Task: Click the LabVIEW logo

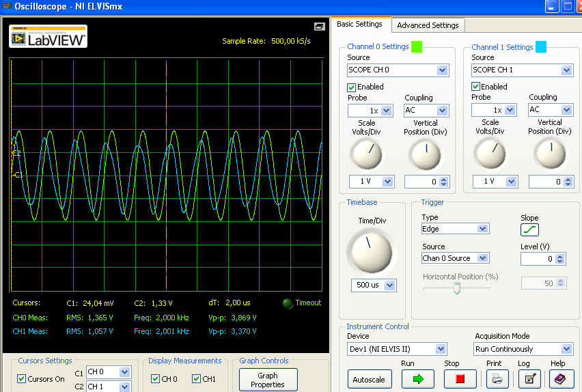Action: tap(48, 36)
